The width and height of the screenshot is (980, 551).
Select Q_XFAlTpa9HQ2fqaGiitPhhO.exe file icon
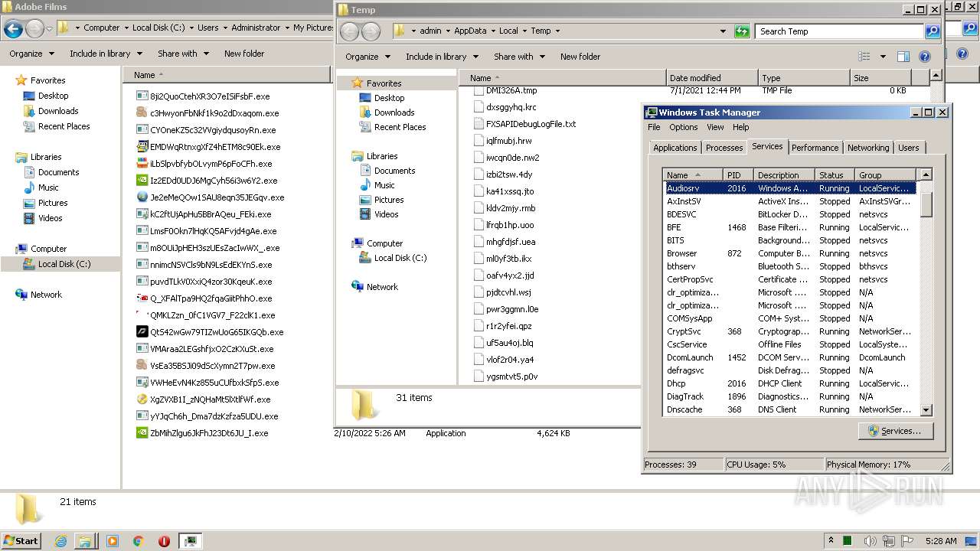pyautogui.click(x=142, y=298)
